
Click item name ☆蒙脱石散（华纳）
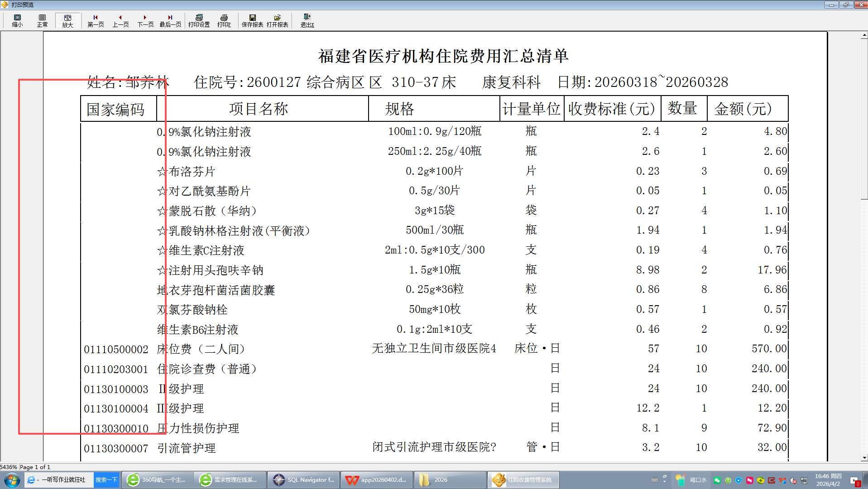(x=207, y=211)
